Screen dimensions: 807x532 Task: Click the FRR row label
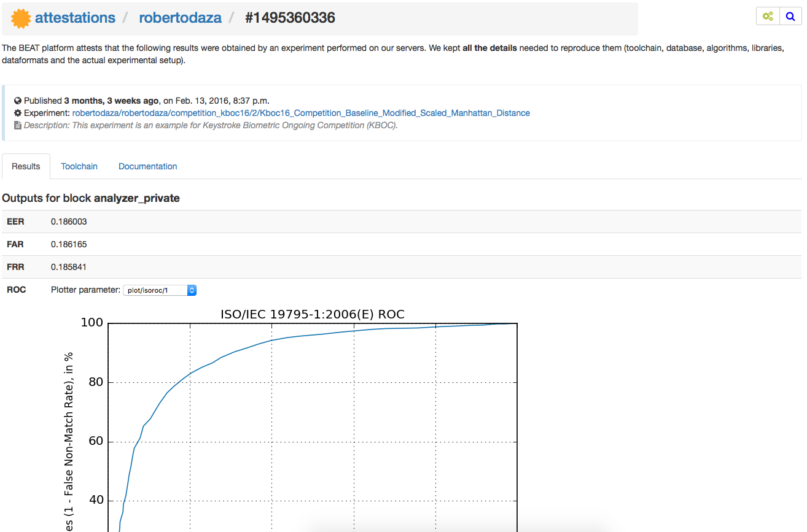(15, 267)
